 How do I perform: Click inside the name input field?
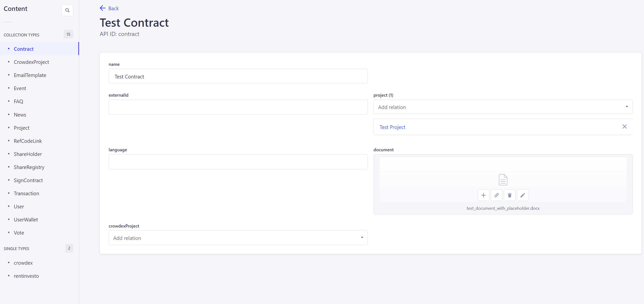point(238,76)
